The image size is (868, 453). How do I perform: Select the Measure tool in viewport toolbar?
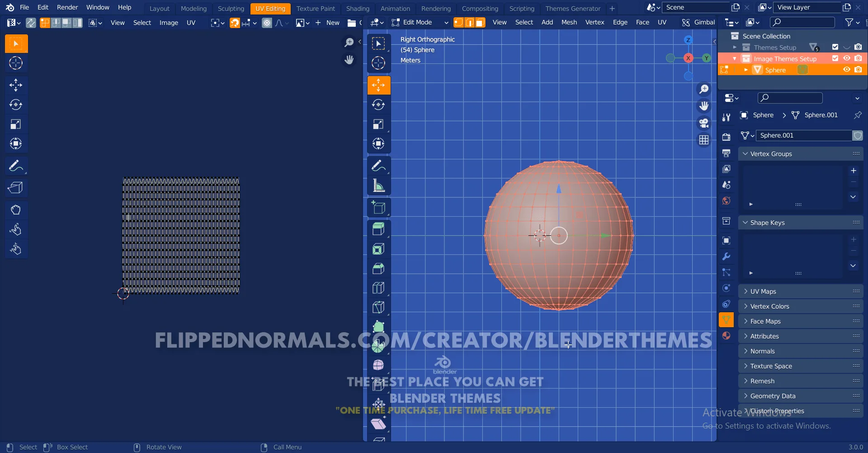pos(378,185)
